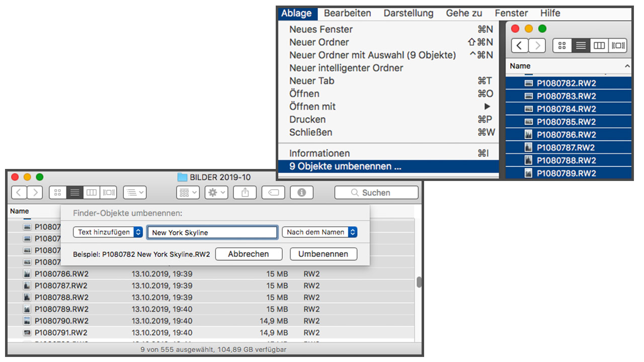Switch to gallery view in BILDER 2019-10 window
The image size is (644, 362).
coord(108,193)
